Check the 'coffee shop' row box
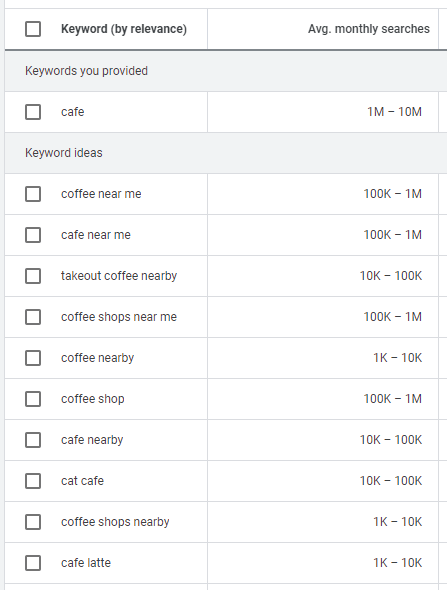Image resolution: width=447 pixels, height=590 pixels. tap(33, 399)
